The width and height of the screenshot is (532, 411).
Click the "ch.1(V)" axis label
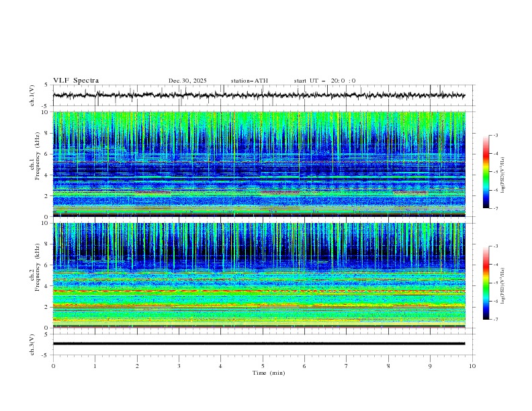[32, 95]
